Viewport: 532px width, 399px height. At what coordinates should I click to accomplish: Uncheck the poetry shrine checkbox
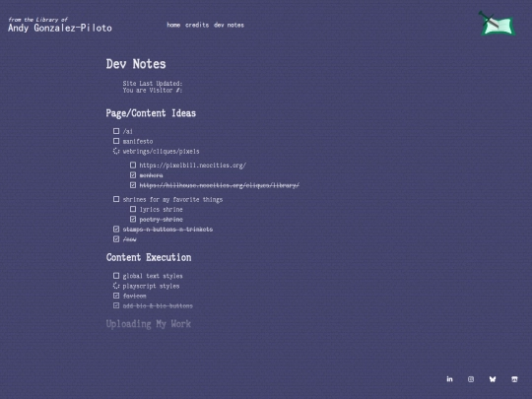click(x=133, y=219)
